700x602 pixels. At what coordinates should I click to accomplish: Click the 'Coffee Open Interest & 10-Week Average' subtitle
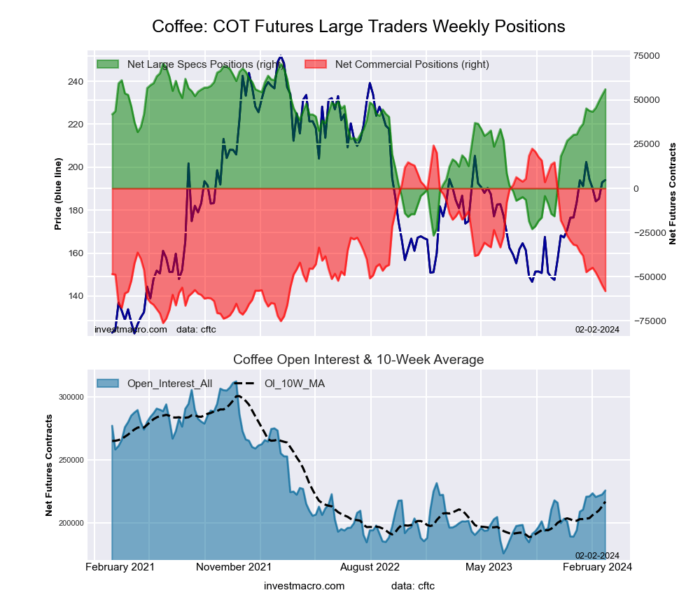358,360
